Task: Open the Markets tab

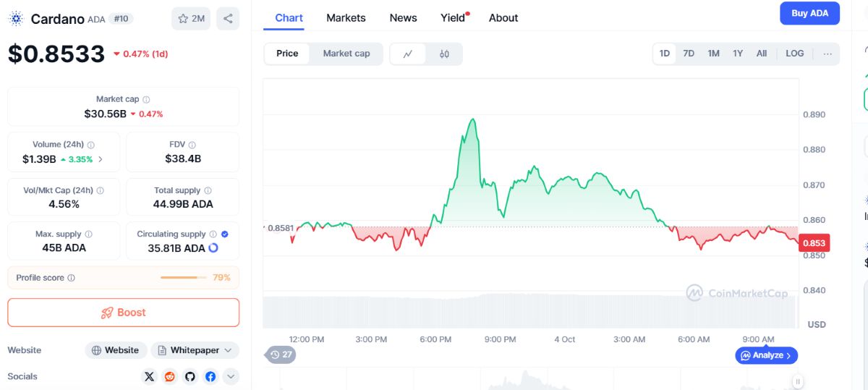Action: [x=346, y=18]
